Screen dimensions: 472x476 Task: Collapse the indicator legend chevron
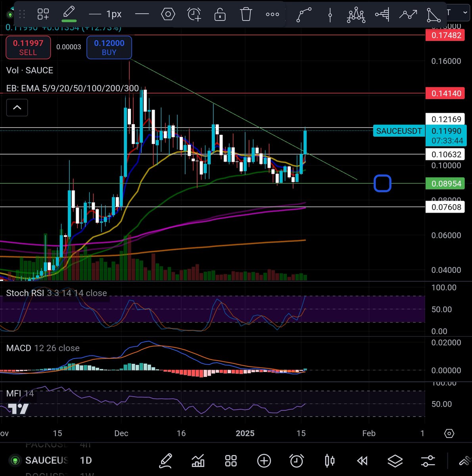[x=17, y=107]
